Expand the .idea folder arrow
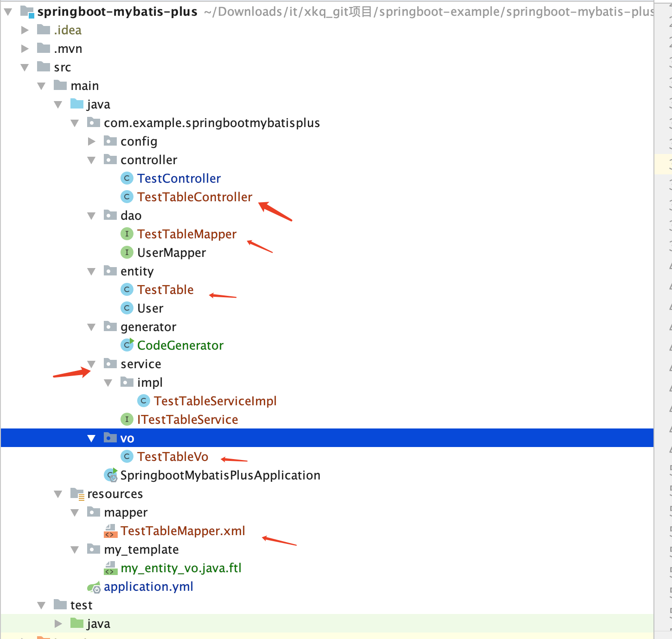 pos(25,30)
